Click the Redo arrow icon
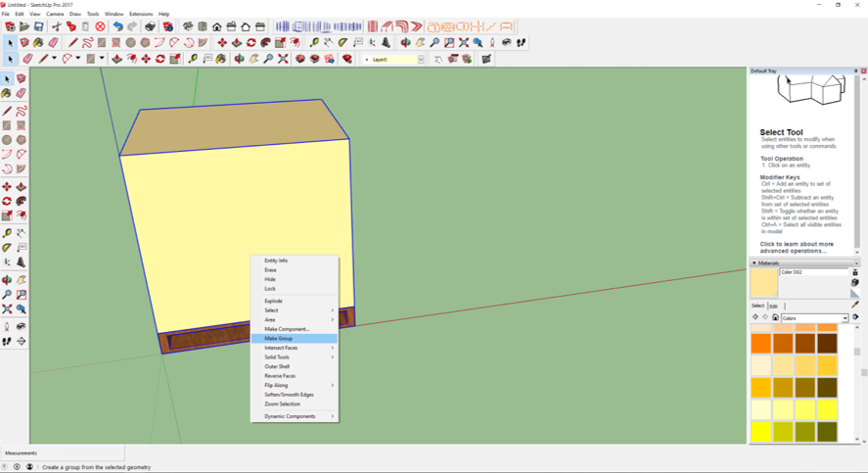The image size is (868, 473). click(x=132, y=26)
